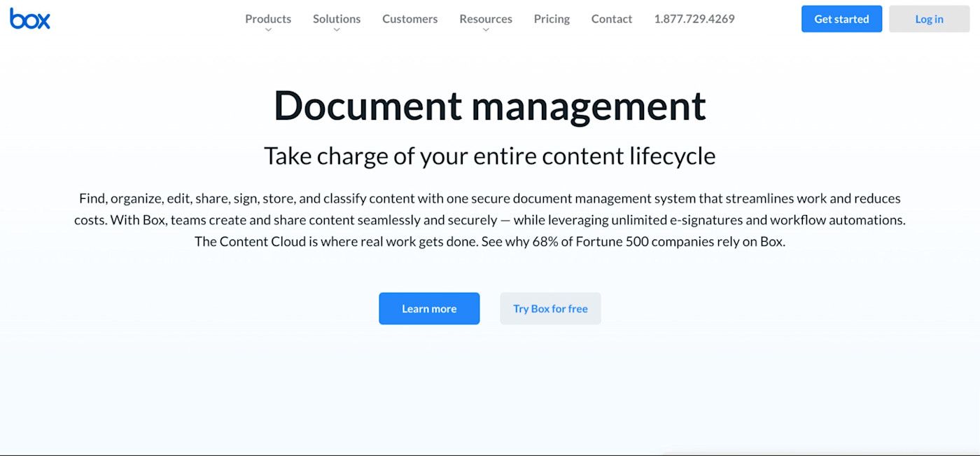Open the Solutions menu
The image size is (980, 456).
click(337, 19)
